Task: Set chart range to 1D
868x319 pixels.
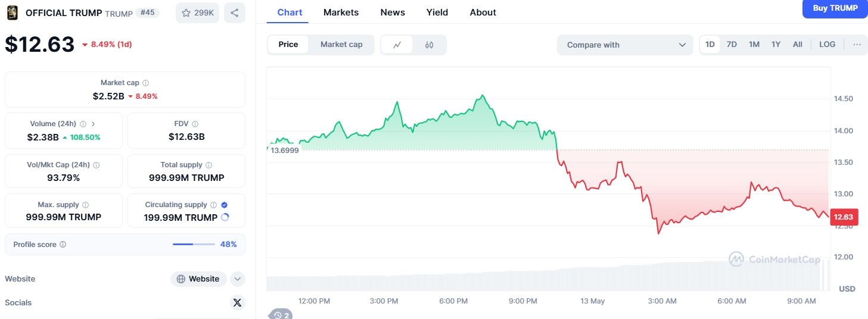Action: (x=710, y=45)
